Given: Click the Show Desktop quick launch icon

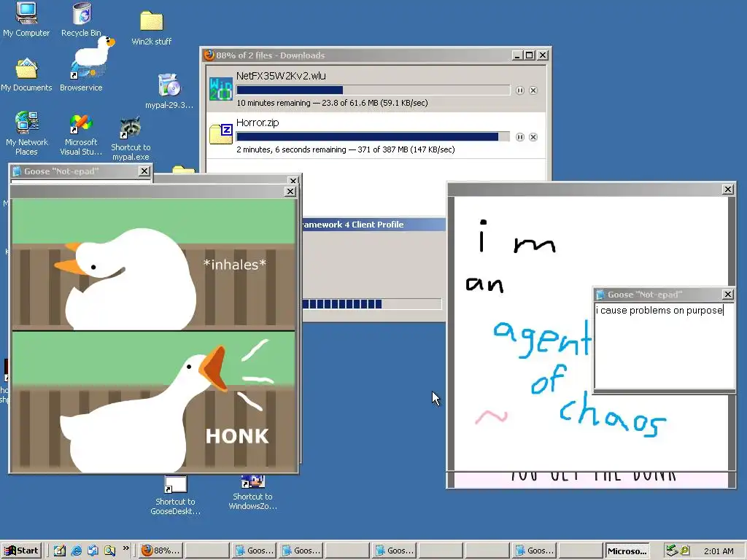Looking at the screenshot, I should click(60, 551).
